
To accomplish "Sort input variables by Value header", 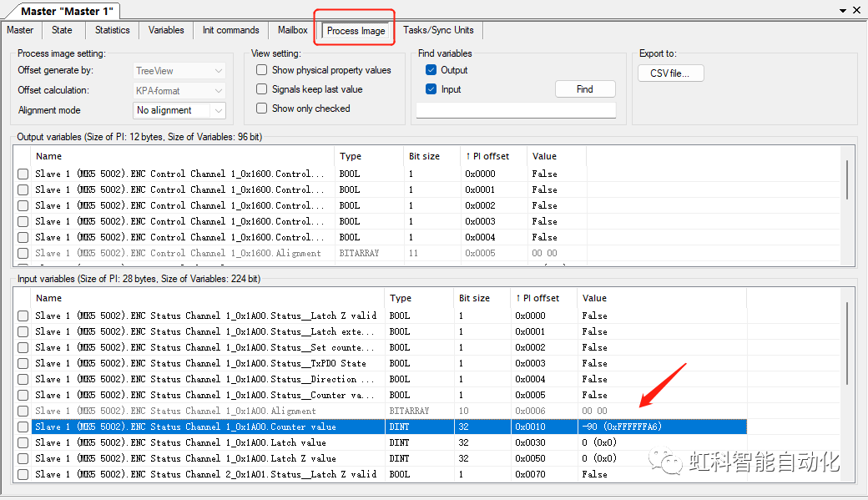I will pyautogui.click(x=662, y=298).
